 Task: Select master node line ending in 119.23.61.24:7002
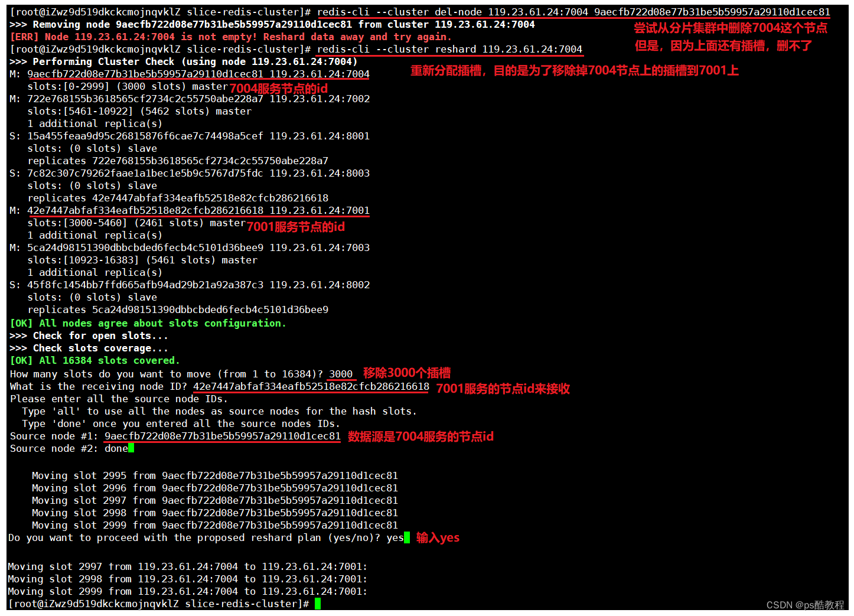(x=190, y=99)
